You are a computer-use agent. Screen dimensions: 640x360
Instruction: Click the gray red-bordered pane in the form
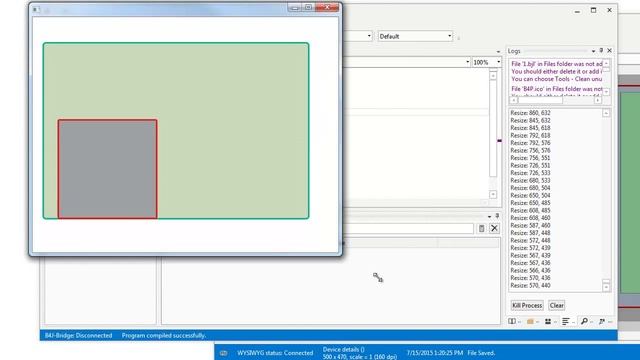(107, 169)
